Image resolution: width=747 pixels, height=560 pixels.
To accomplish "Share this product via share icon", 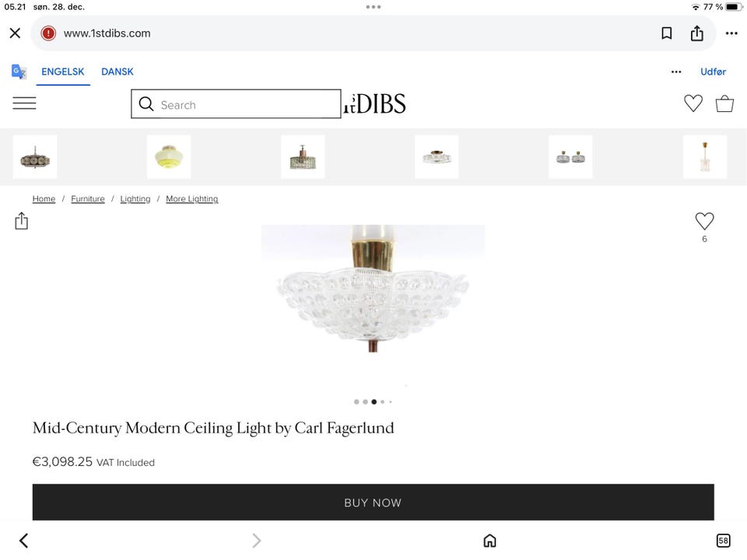I will point(22,221).
